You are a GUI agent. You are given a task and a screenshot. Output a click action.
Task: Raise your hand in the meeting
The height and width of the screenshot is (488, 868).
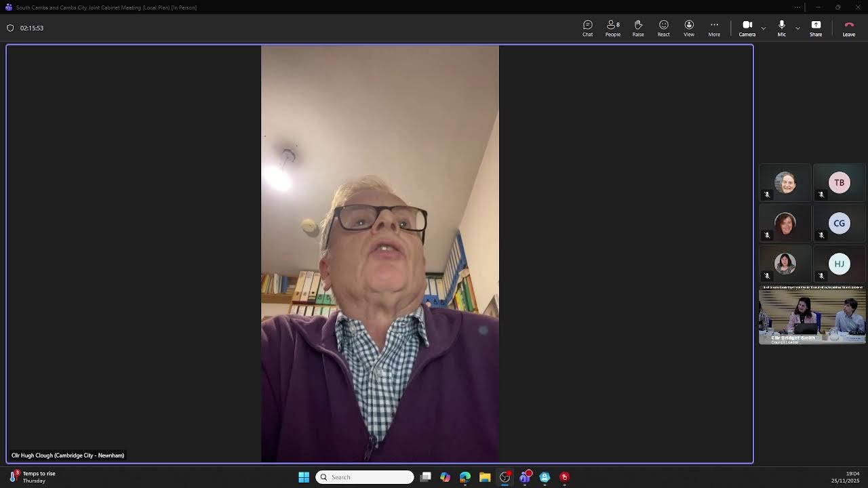coord(638,28)
